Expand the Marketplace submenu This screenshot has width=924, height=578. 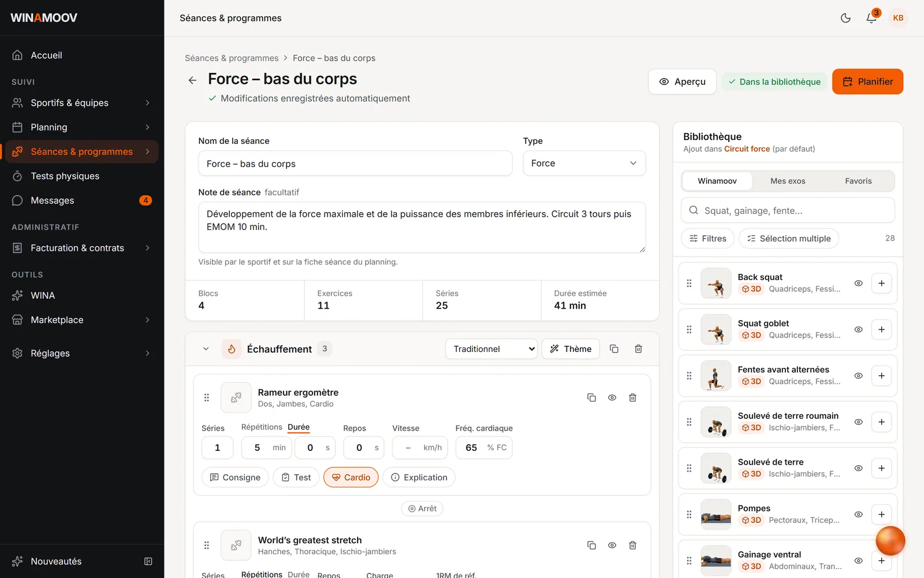point(82,320)
